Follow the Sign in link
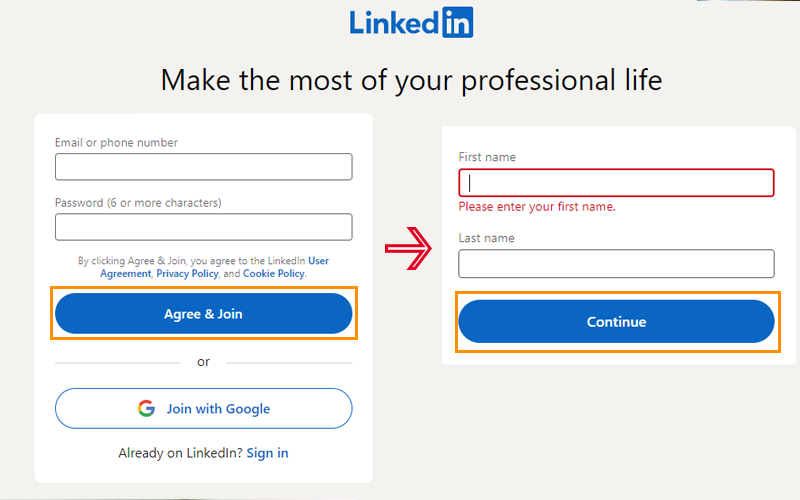This screenshot has width=800, height=500. (x=267, y=453)
